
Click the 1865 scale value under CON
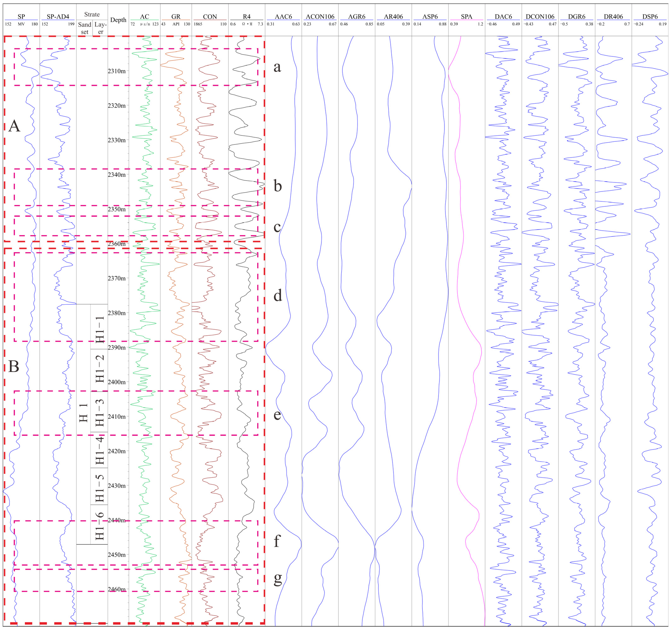(198, 24)
